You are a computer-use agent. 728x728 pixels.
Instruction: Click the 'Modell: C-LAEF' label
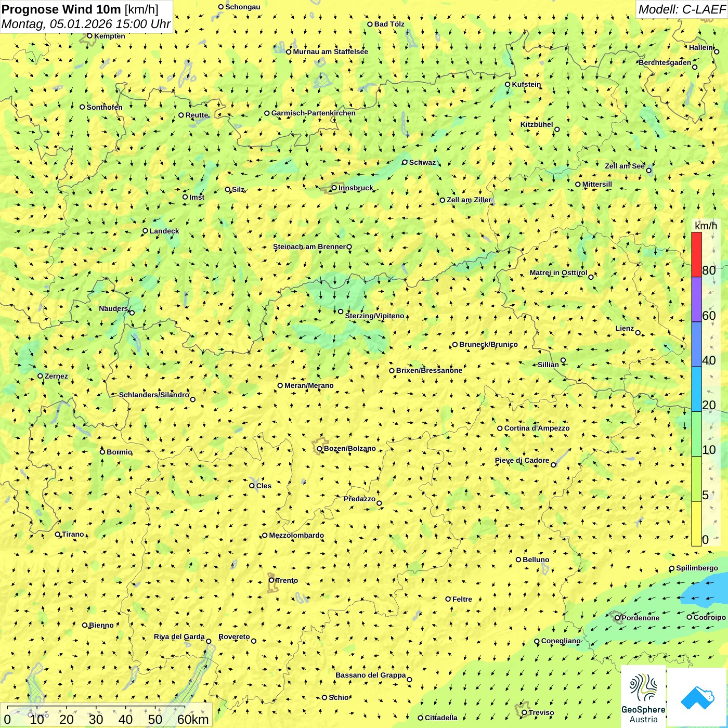pyautogui.click(x=682, y=9)
